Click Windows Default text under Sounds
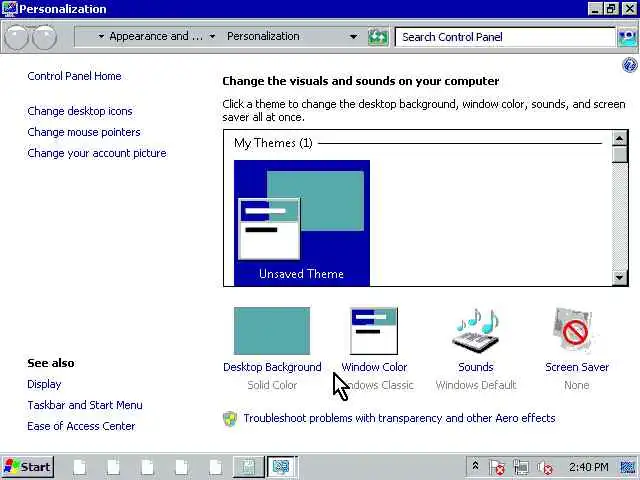The width and height of the screenshot is (640, 480). pyautogui.click(x=476, y=385)
